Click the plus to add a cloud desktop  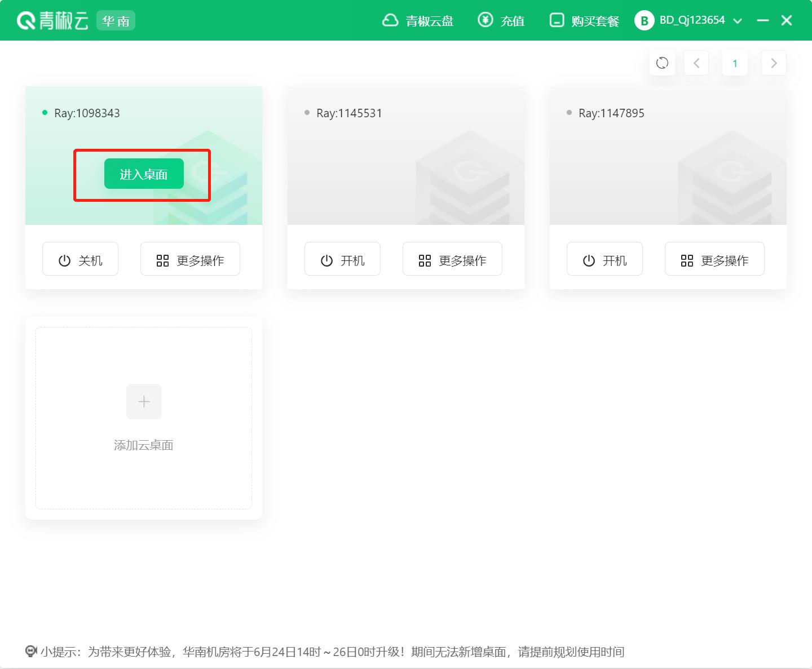(144, 401)
